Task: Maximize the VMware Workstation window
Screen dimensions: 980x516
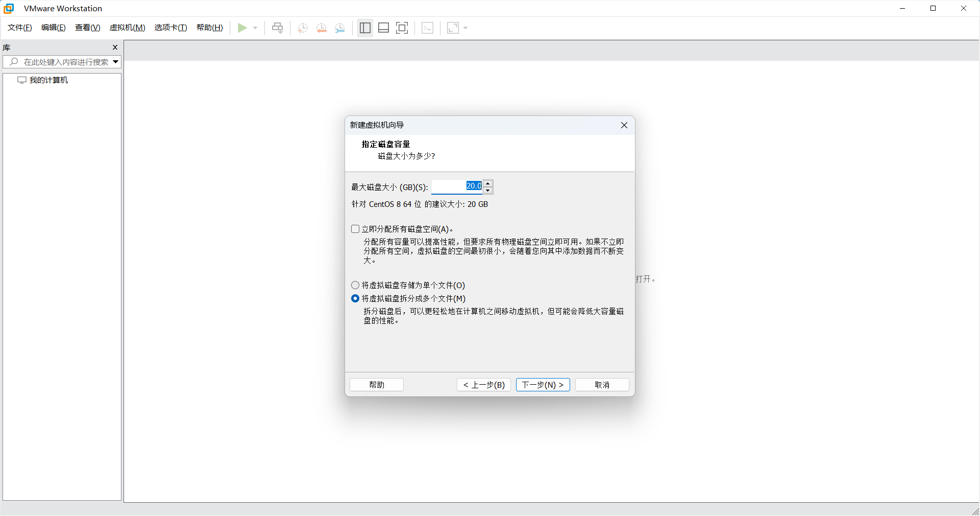Action: [x=933, y=8]
